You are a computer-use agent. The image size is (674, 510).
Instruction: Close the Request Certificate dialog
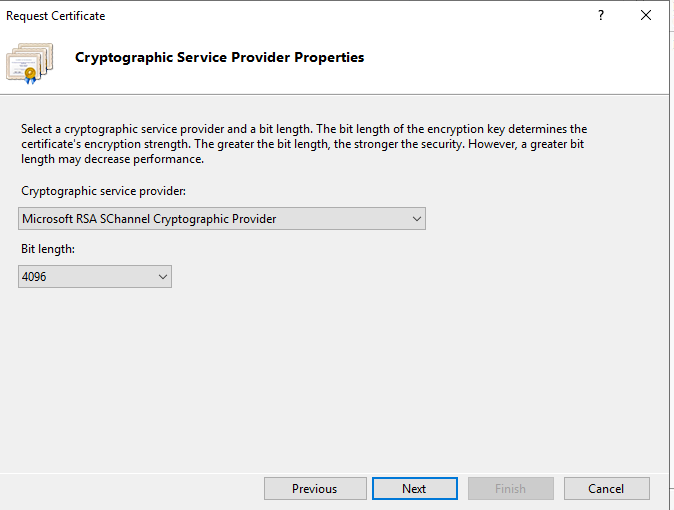[647, 16]
